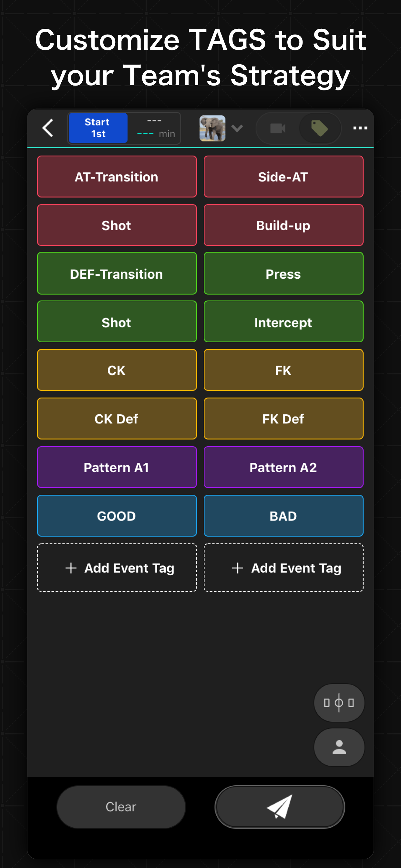
Task: Switch to tag mode icon
Action: (x=319, y=129)
